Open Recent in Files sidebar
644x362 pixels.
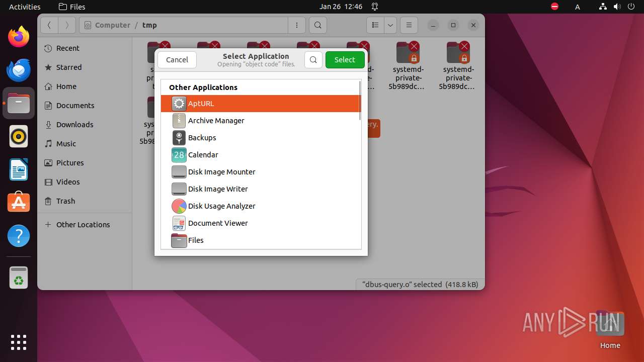coord(85,48)
